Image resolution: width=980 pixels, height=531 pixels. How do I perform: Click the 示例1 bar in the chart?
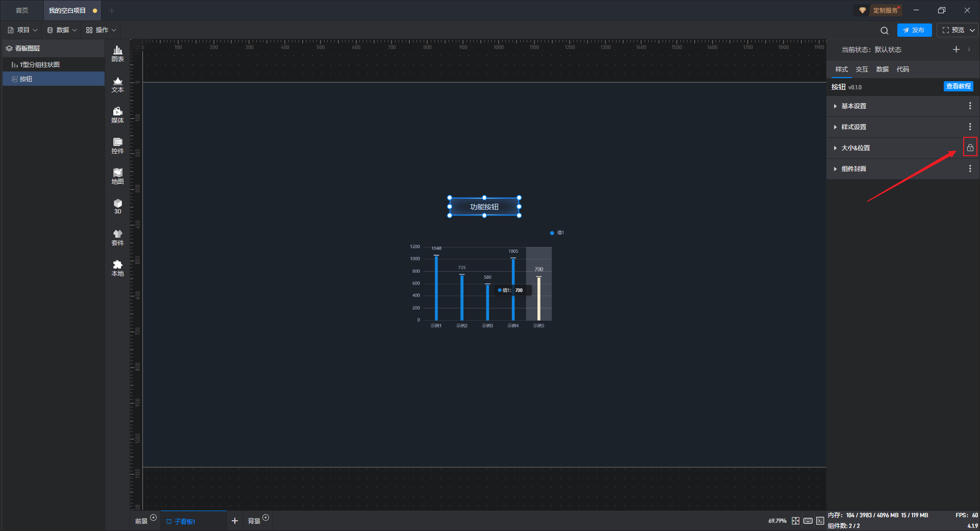[436, 288]
